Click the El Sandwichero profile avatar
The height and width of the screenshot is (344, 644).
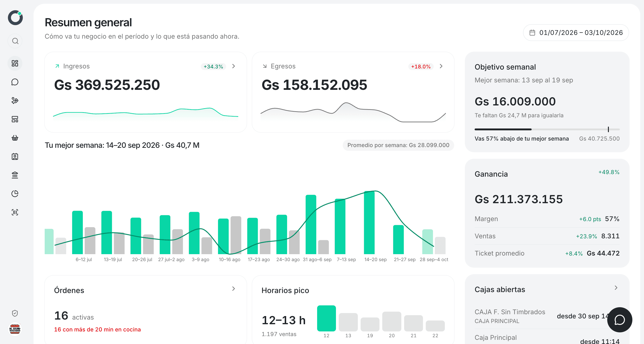[x=15, y=329]
